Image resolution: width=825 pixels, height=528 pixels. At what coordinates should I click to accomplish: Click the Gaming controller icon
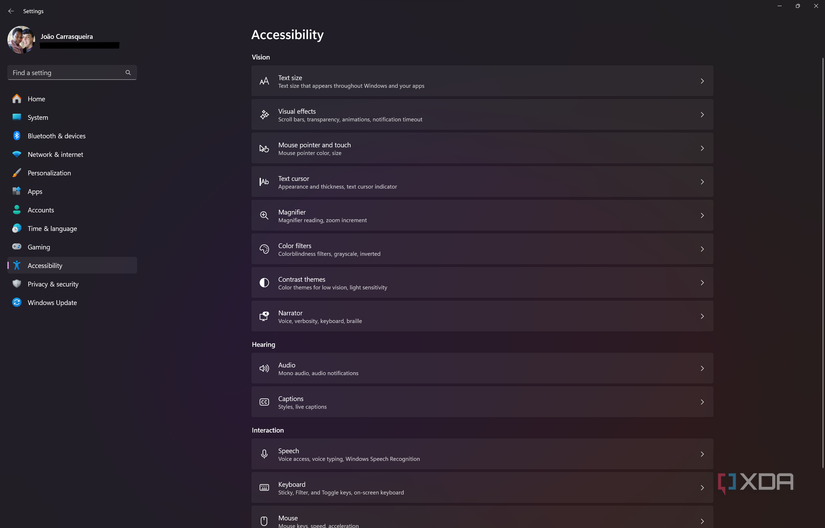tap(17, 247)
